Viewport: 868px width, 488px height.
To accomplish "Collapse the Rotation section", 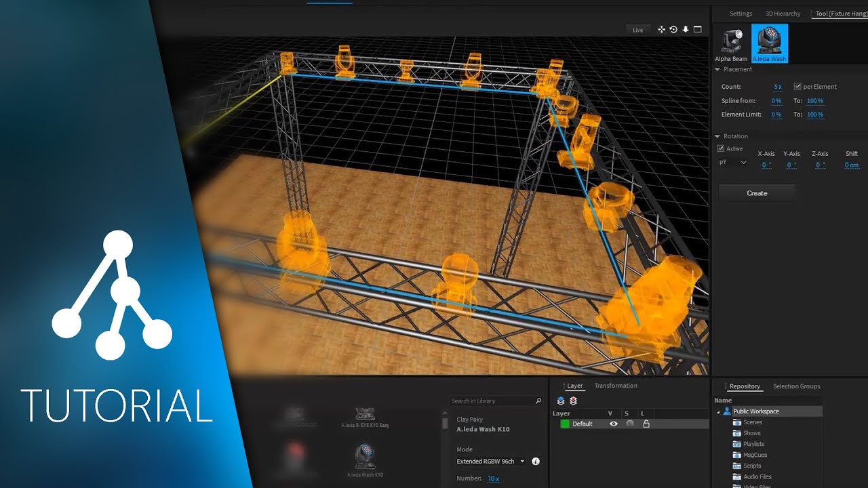I will [718, 136].
